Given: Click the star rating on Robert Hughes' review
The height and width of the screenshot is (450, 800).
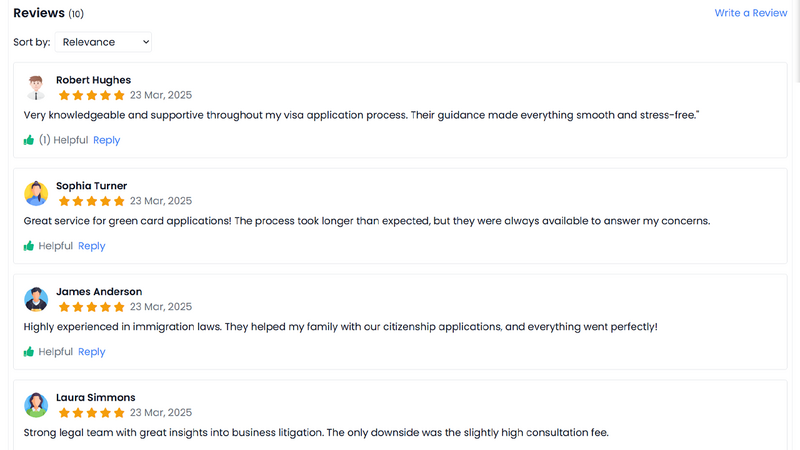Looking at the screenshot, I should 91,95.
